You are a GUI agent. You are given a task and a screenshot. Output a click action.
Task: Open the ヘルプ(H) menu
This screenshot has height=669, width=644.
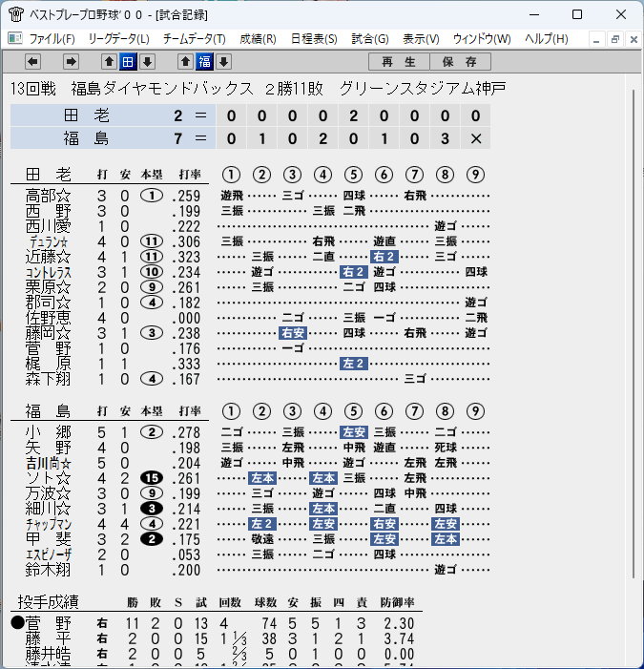pos(547,39)
